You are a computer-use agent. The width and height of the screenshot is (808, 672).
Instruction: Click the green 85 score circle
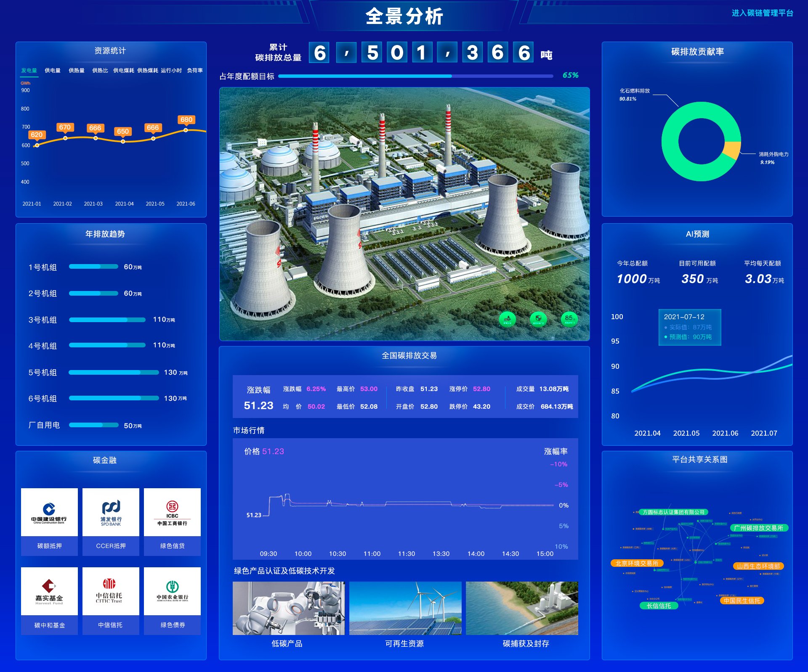tap(569, 319)
